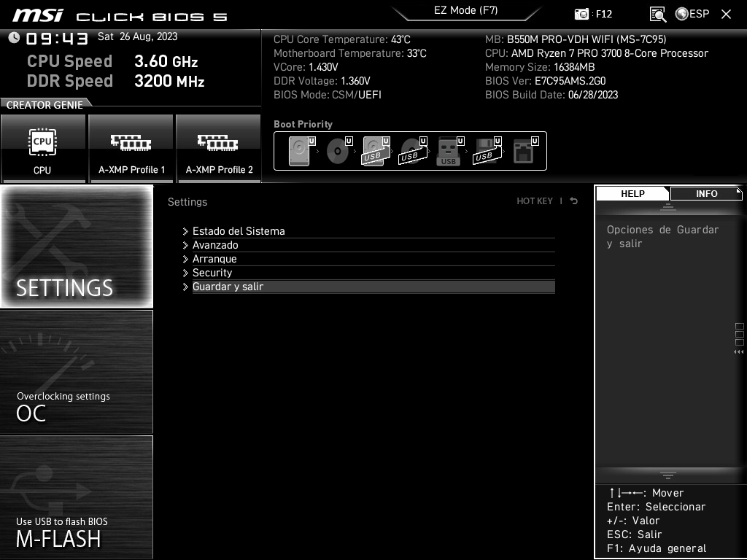Open the Estado del Sistema entry
The image size is (747, 560).
(x=373, y=231)
